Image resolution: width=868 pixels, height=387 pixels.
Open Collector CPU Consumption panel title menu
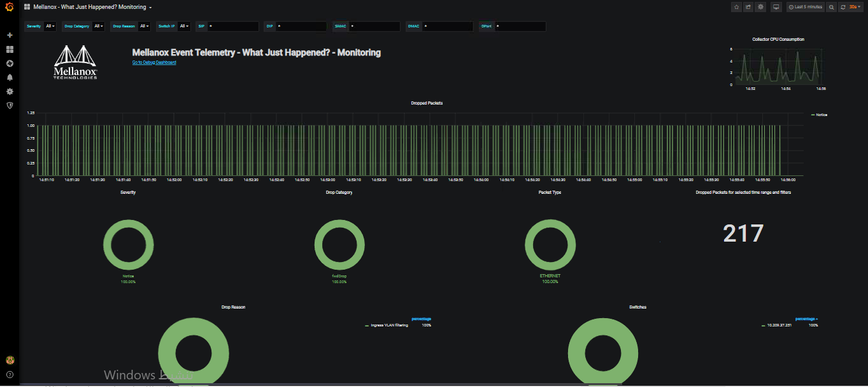(x=778, y=40)
